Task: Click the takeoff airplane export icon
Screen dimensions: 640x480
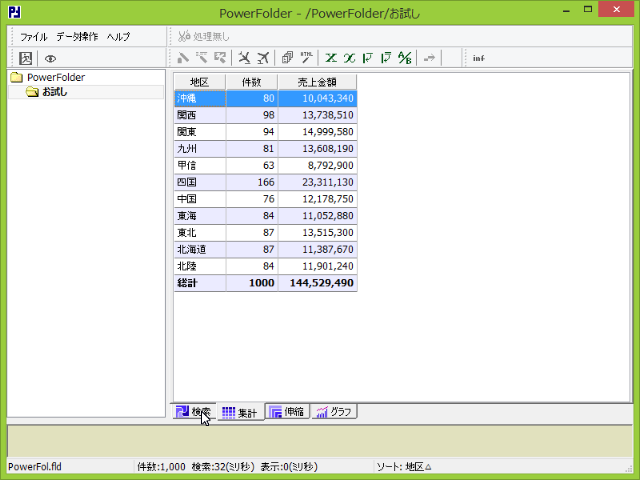Action: (x=263, y=58)
